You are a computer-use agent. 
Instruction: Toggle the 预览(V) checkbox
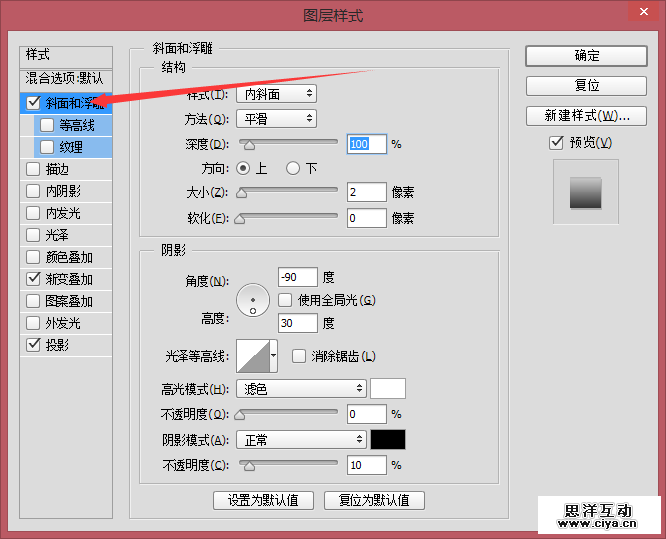556,143
